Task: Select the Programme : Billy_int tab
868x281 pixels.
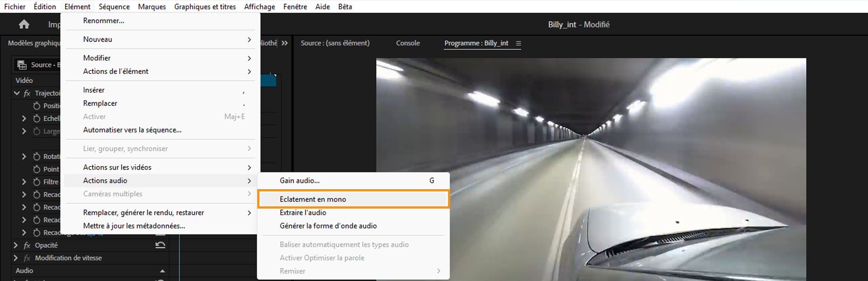Action: coord(476,43)
